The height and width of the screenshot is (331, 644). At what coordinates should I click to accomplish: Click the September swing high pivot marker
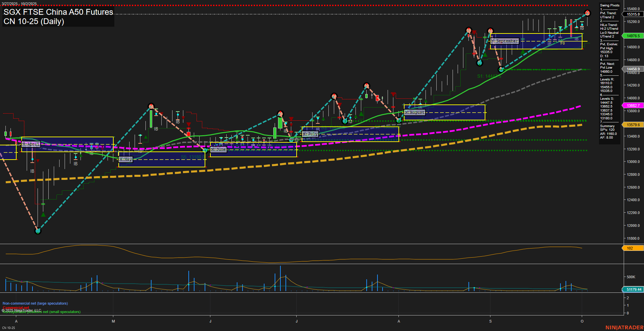click(x=490, y=30)
